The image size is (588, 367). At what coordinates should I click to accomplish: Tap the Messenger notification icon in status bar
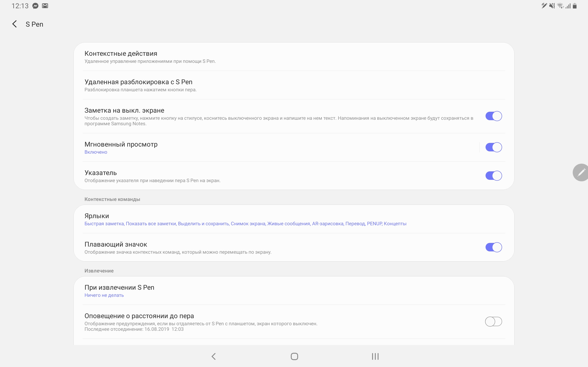pos(35,6)
